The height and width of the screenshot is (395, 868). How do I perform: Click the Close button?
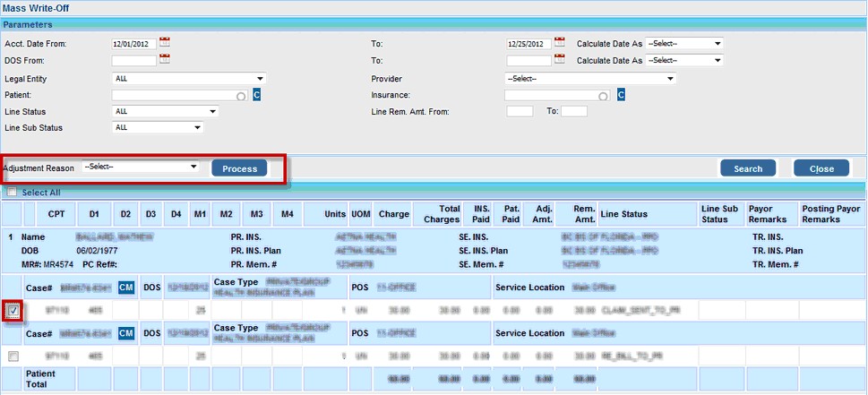821,168
